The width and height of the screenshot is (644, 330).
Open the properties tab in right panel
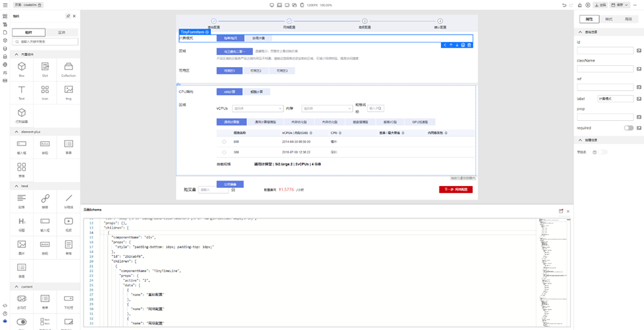589,19
